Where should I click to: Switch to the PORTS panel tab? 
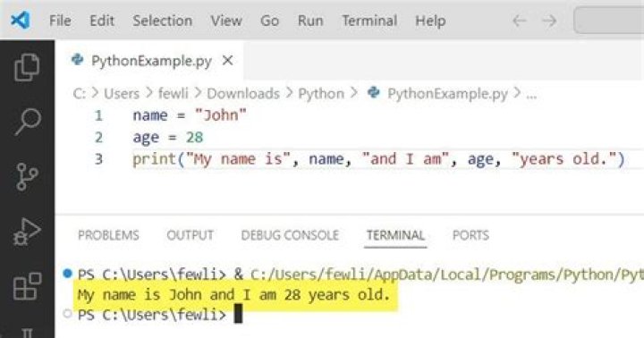click(470, 235)
